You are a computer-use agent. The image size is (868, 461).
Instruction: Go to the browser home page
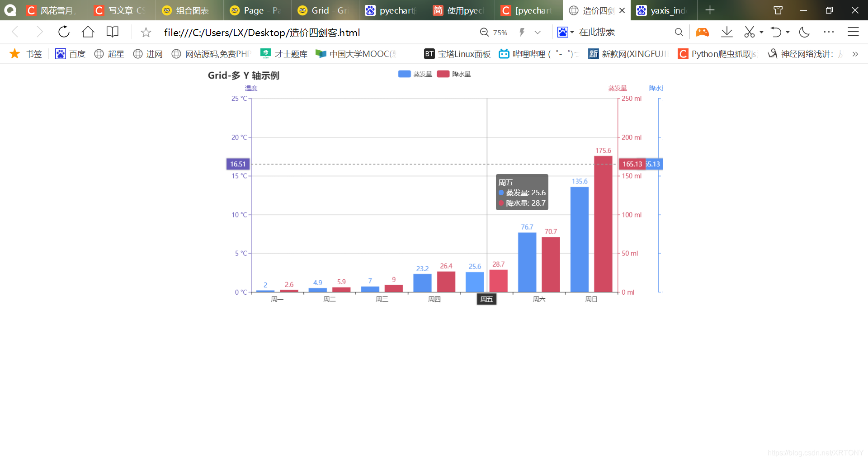click(x=88, y=32)
